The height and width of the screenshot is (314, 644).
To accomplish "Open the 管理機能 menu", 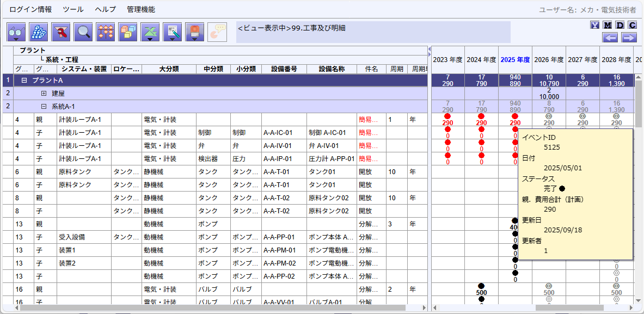I will [140, 9].
